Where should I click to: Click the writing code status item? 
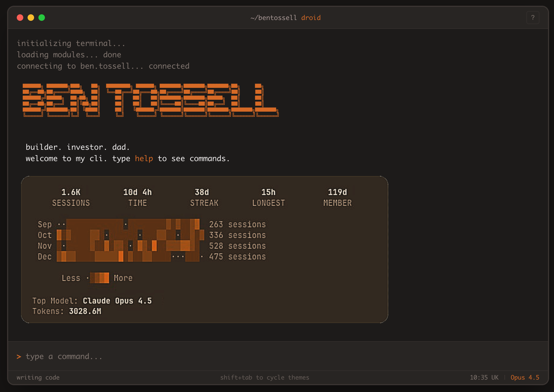tap(38, 377)
